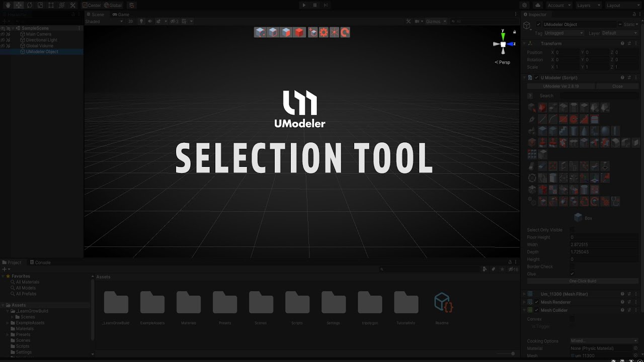Open UModeler settings gear in scene
The width and height of the screenshot is (644, 362).
(x=324, y=32)
